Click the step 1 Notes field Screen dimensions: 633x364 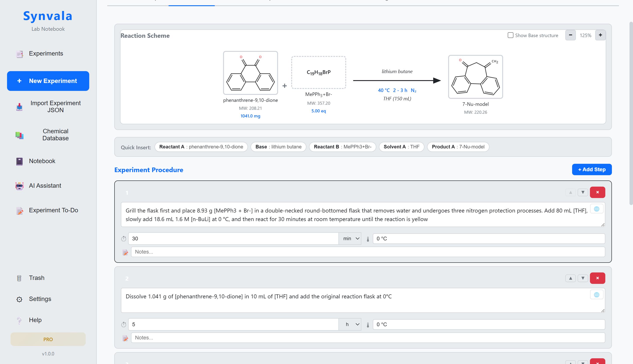[x=368, y=252]
